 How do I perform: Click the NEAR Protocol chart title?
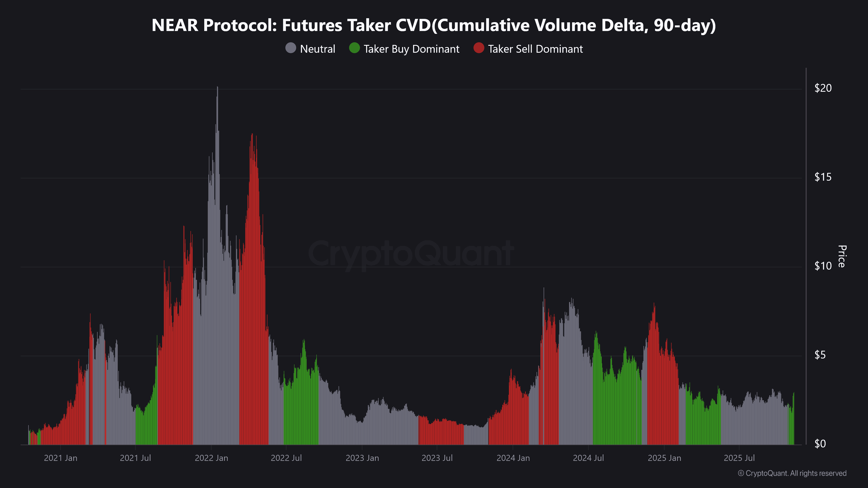(434, 25)
